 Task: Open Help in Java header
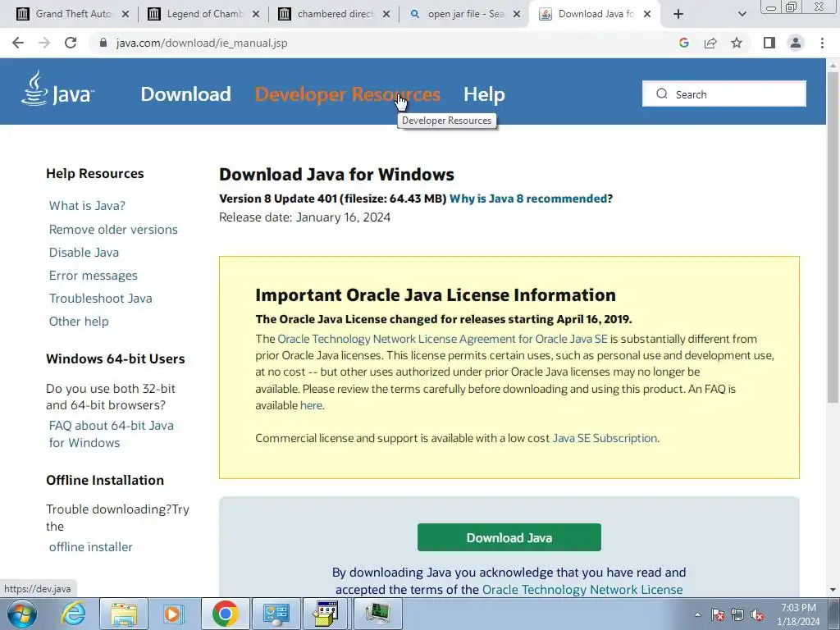484,94
